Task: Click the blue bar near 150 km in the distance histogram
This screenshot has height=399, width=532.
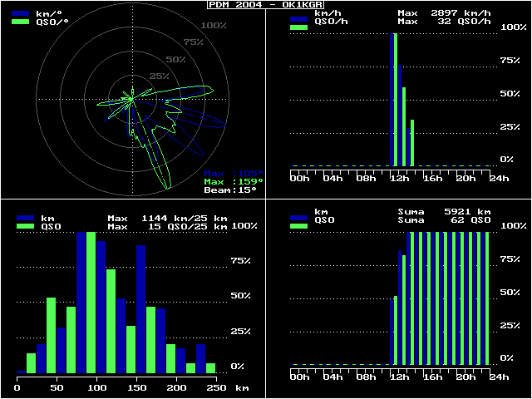Action: 141,309
